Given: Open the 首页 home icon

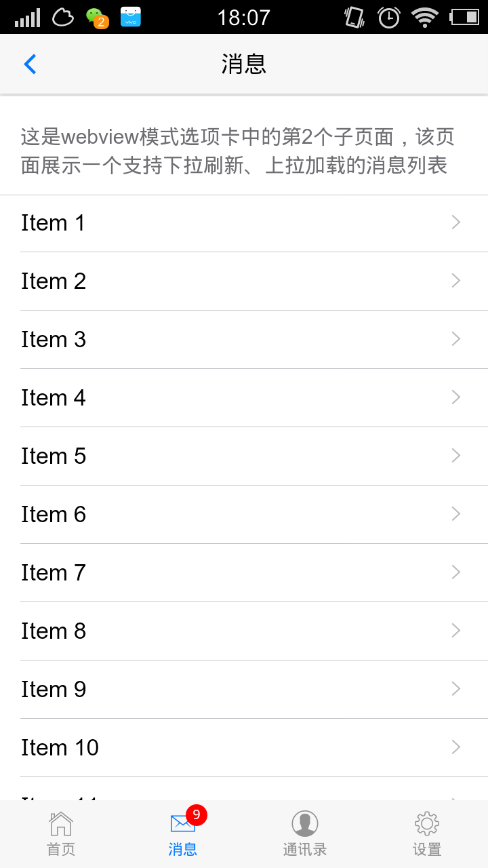Looking at the screenshot, I should pyautogui.click(x=61, y=824).
